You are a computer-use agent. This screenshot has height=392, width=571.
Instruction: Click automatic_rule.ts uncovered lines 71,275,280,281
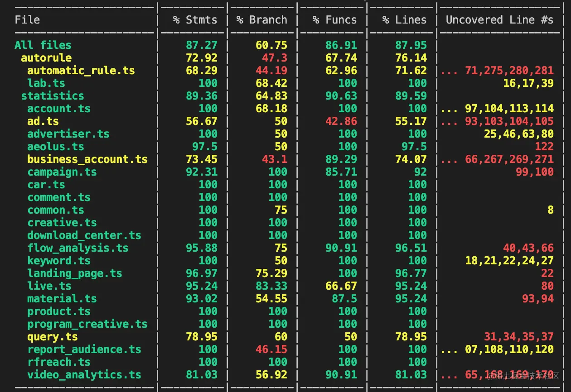tap(509, 71)
